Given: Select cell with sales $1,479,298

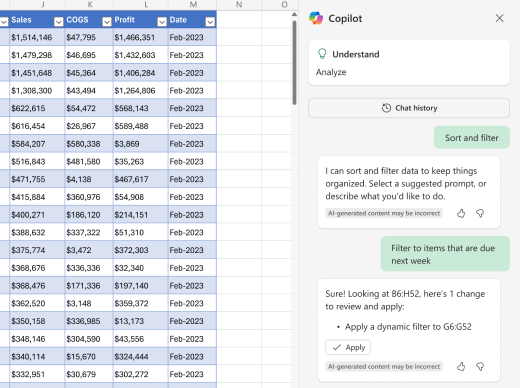Looking at the screenshot, I should click(37, 55).
